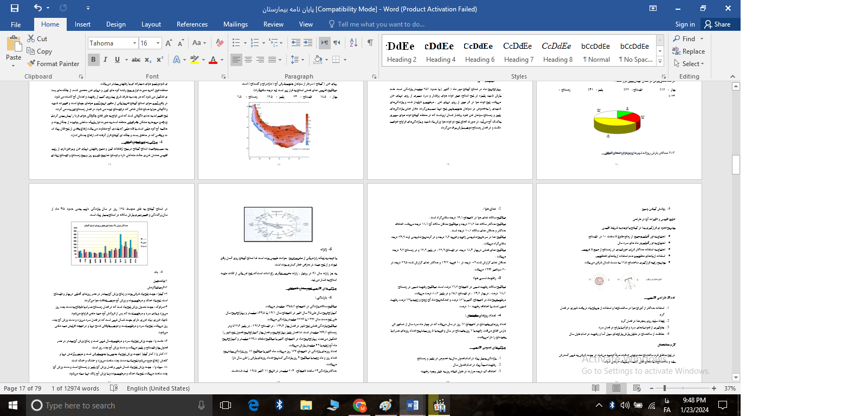Open the References ribbon tab
This screenshot has height=416, width=868.
192,24
